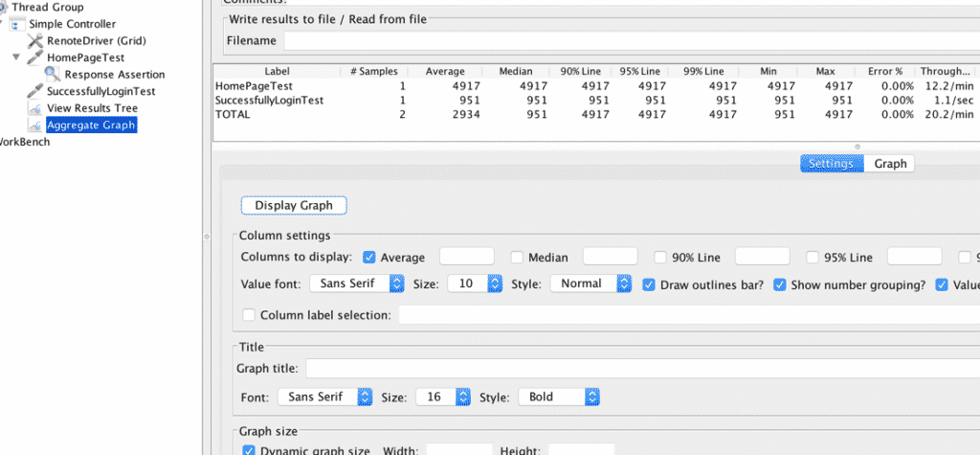Click the SuccessfullyLoginTest sampler icon
This screenshot has height=455, width=980.
coord(35,92)
